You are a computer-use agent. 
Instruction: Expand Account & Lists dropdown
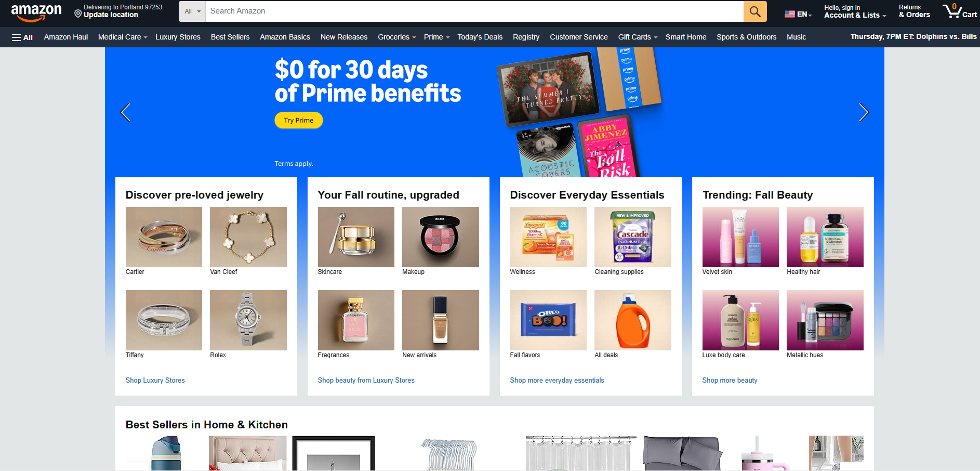click(x=855, y=11)
